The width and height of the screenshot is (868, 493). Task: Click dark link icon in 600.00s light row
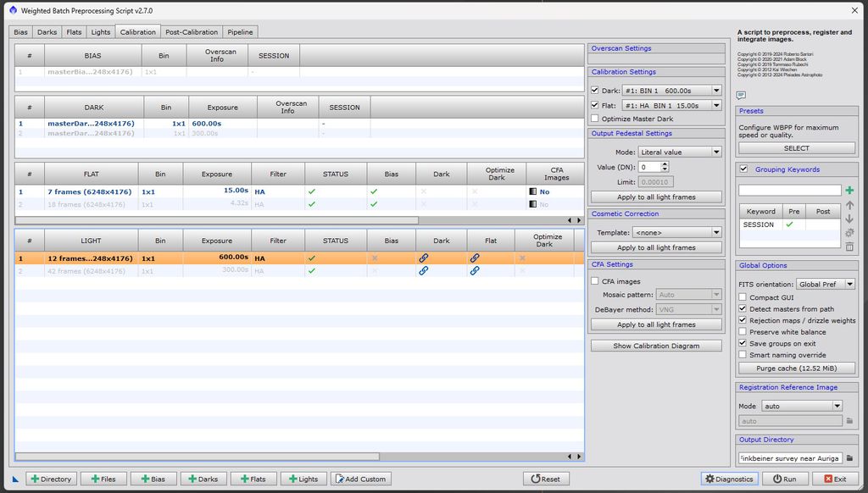[424, 258]
